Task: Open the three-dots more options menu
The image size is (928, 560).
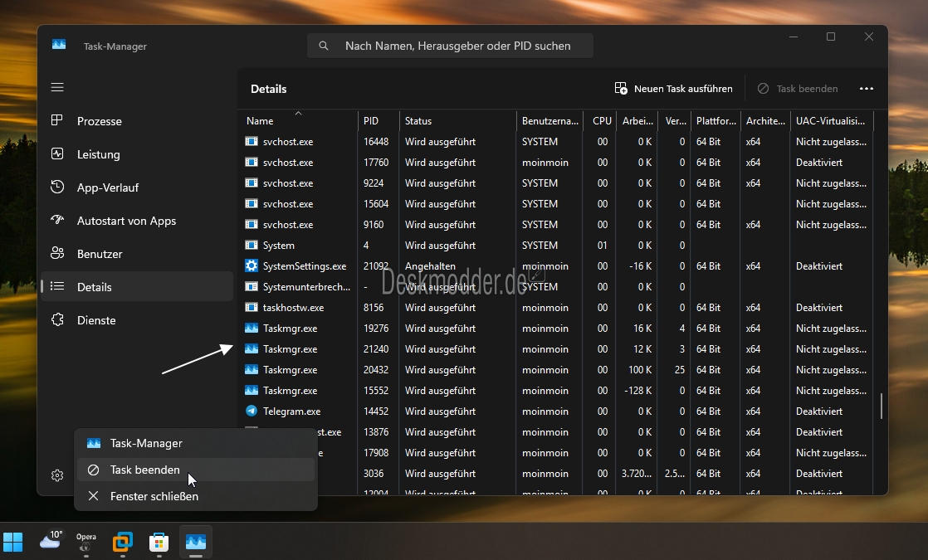Action: click(867, 89)
